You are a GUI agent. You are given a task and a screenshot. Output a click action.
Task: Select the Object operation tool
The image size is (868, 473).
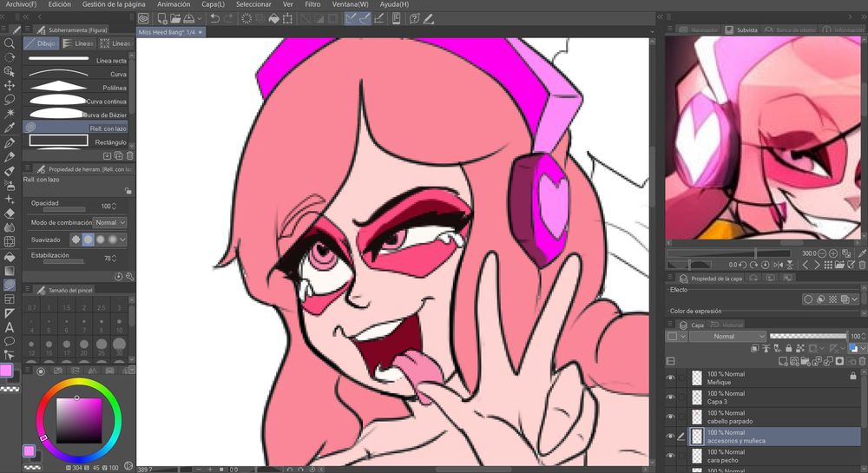pos(10,71)
